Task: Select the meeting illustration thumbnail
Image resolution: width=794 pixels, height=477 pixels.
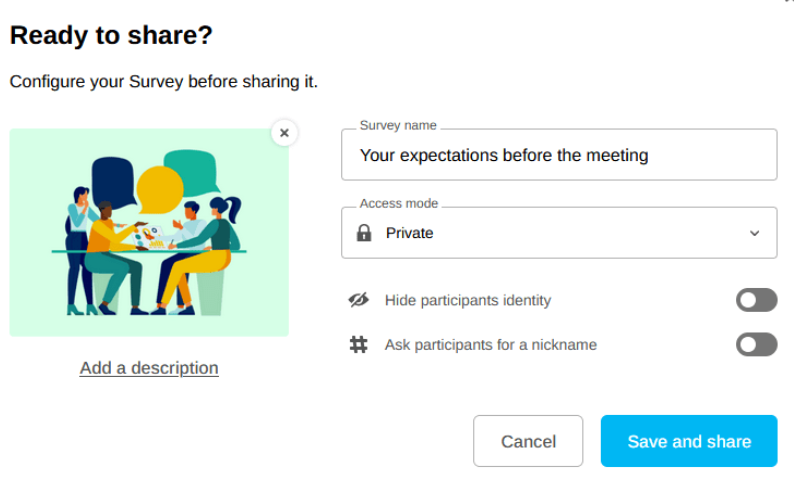Action: [x=149, y=232]
